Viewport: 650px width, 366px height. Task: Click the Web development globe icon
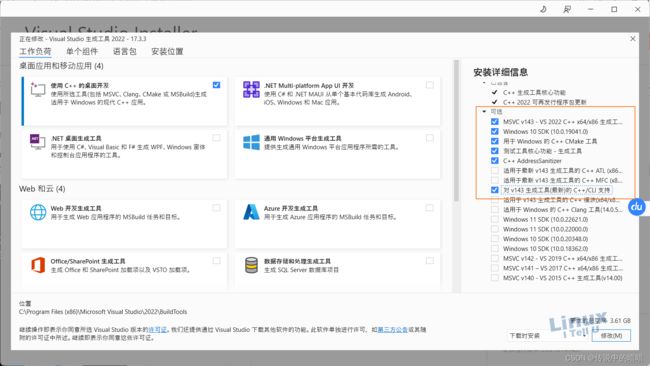pos(38,212)
